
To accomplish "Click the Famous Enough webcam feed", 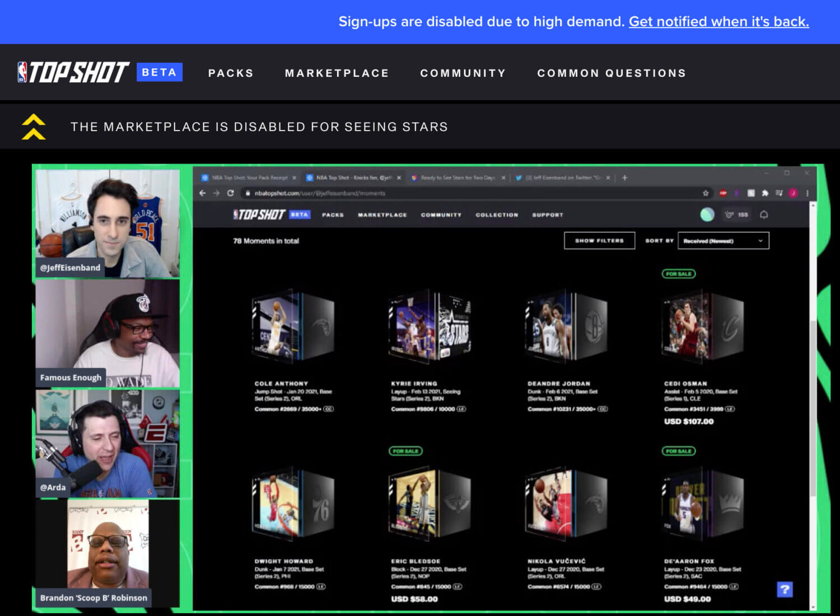I will coord(108,333).
